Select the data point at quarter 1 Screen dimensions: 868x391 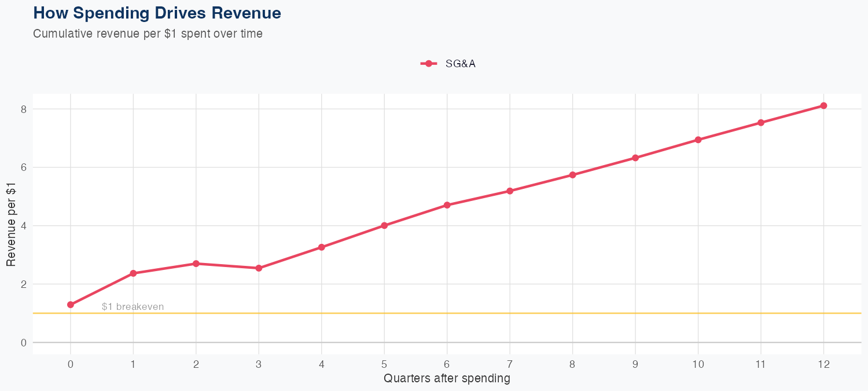point(133,273)
